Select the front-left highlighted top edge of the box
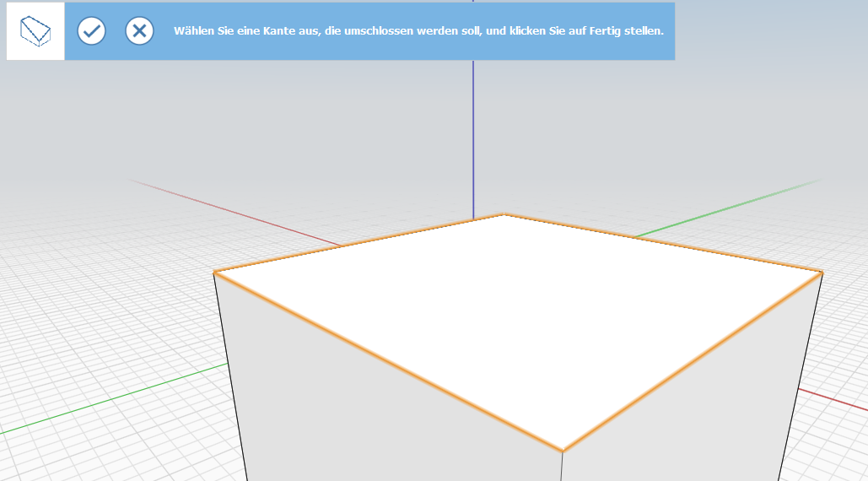The width and height of the screenshot is (868, 481). (388, 361)
